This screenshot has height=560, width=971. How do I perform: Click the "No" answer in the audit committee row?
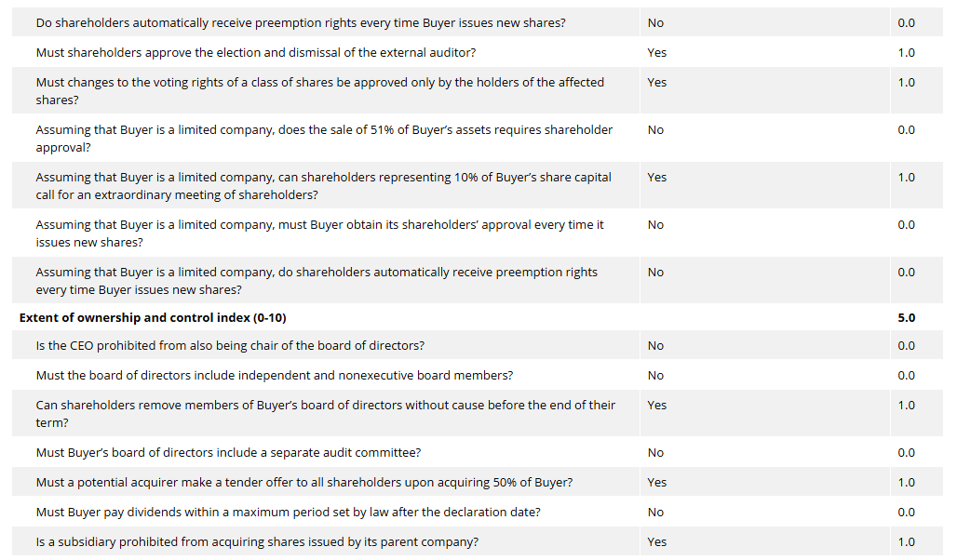(655, 452)
